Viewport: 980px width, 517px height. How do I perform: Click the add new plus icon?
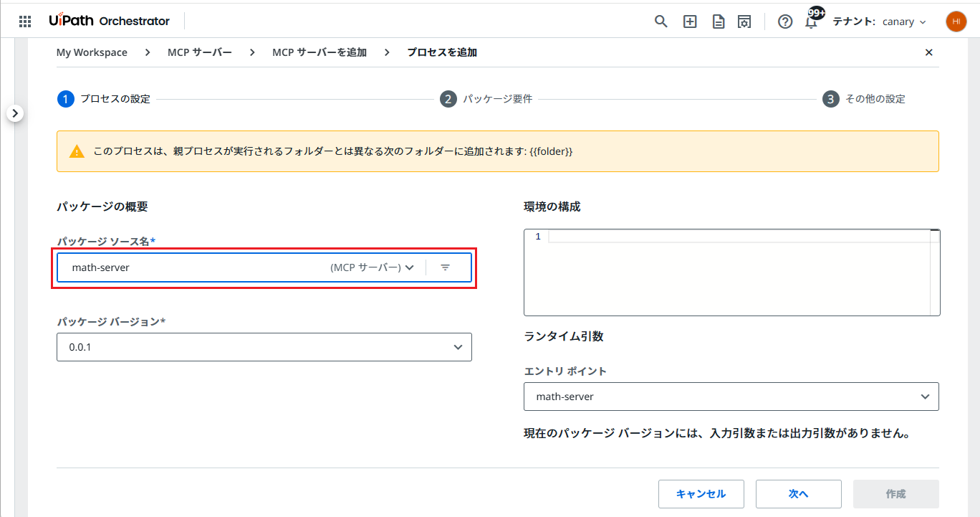690,22
